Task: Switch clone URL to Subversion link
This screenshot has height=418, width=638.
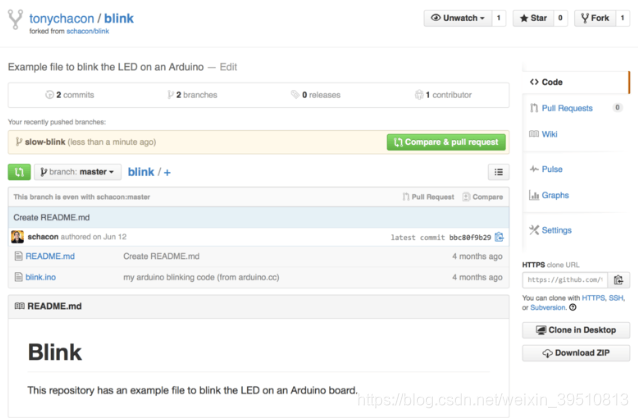Action: (548, 308)
